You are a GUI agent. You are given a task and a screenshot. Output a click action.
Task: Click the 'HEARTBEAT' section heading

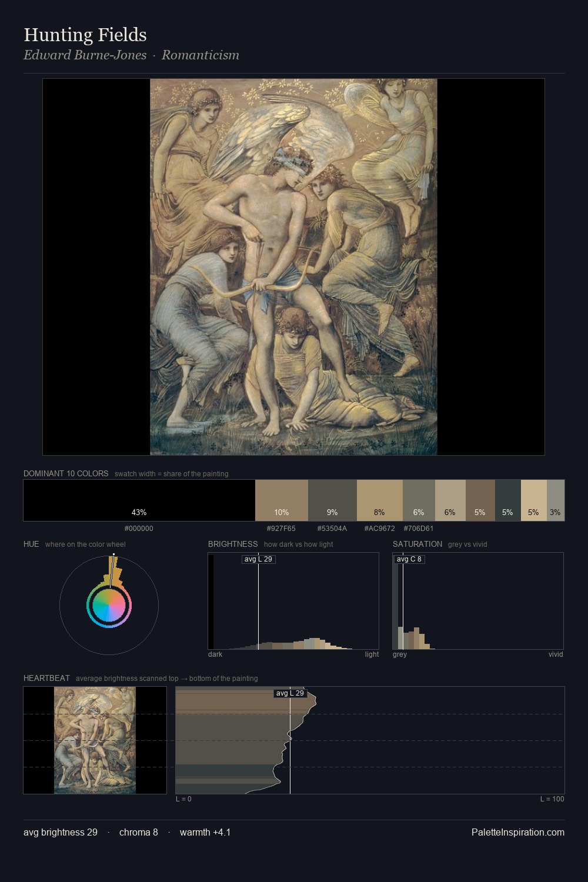tap(46, 678)
